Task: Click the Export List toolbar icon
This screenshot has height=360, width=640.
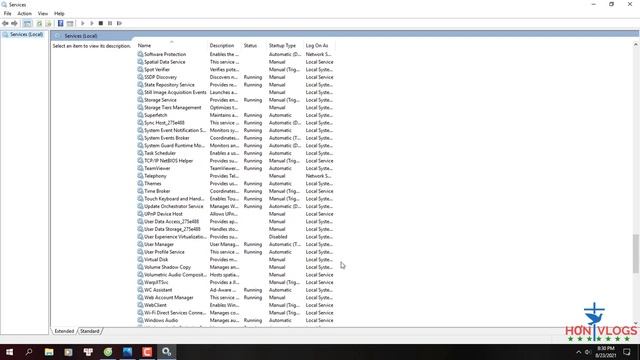Action: coord(49,23)
